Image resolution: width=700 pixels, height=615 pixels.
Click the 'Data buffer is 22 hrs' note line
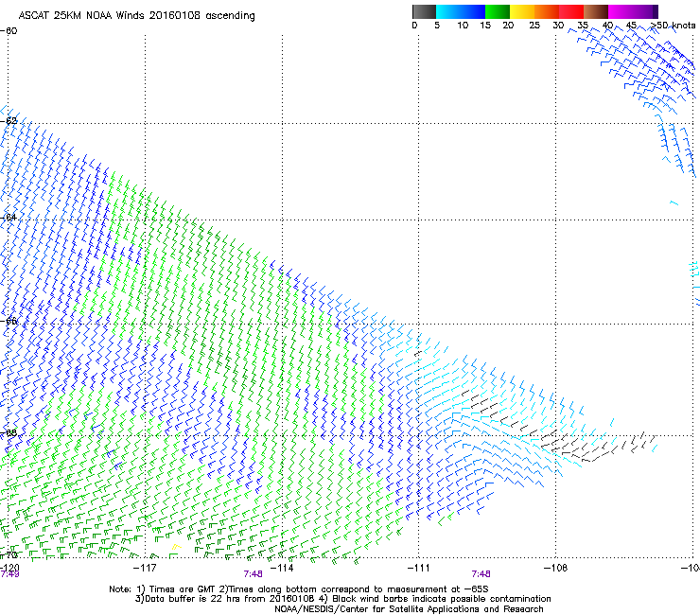342,599
